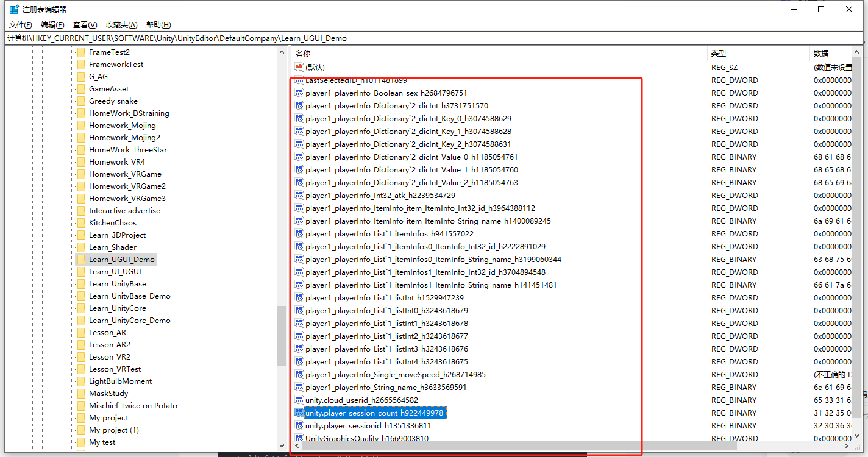Click the binary icon beside unity.player_sessionid_h1351336811
Screen dimensions: 868x457
point(299,425)
